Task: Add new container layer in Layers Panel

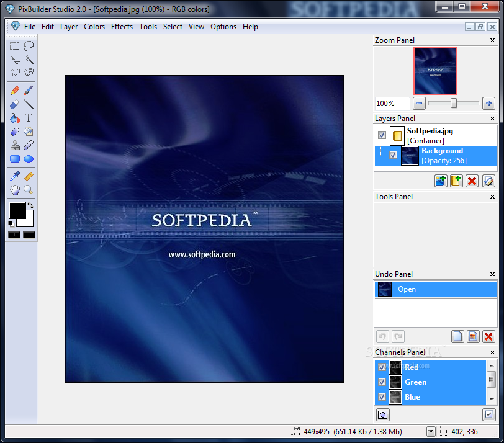Action: click(456, 181)
